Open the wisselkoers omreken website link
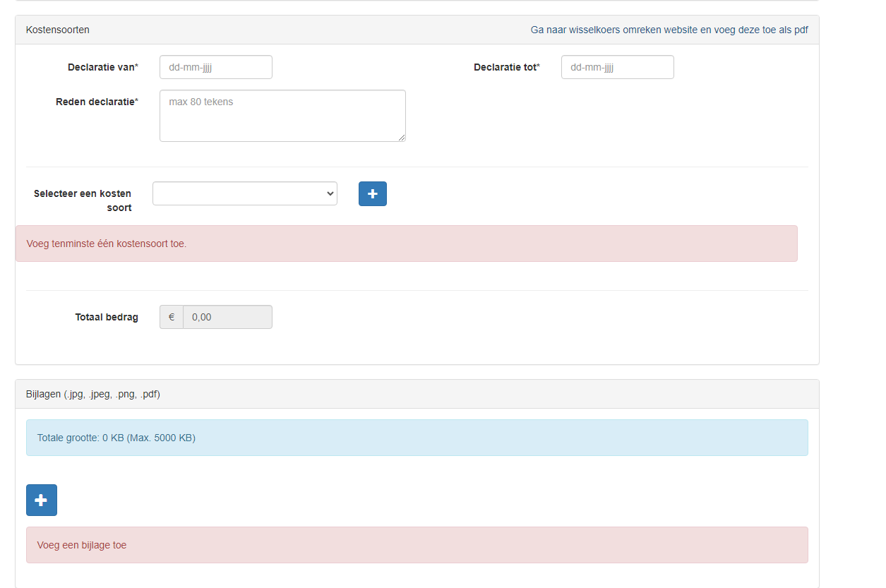The width and height of the screenshot is (886, 588). [x=669, y=30]
